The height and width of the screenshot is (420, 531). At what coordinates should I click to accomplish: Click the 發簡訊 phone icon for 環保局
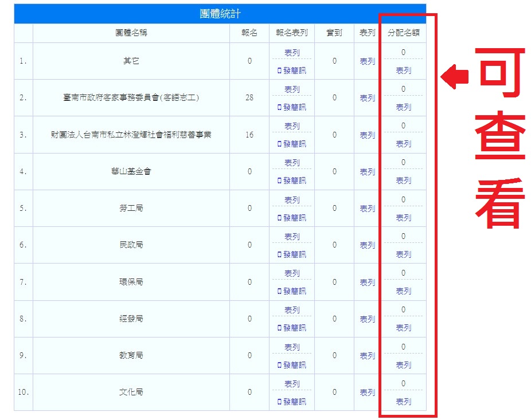(279, 291)
